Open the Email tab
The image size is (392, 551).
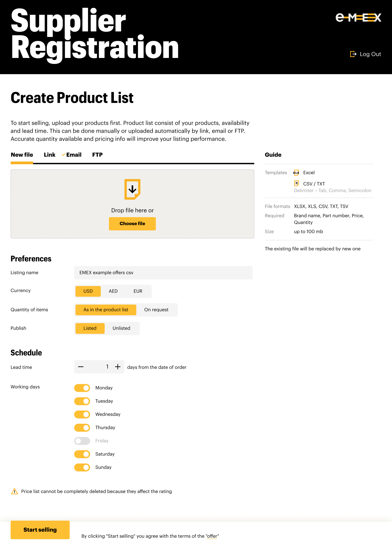point(74,155)
